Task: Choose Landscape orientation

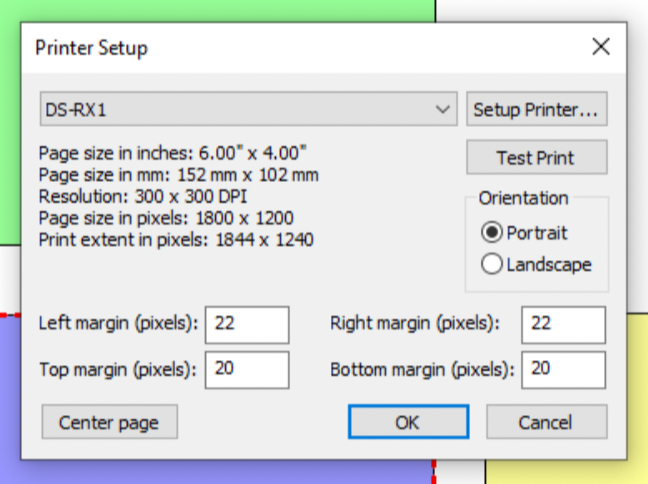Action: pos(492,265)
